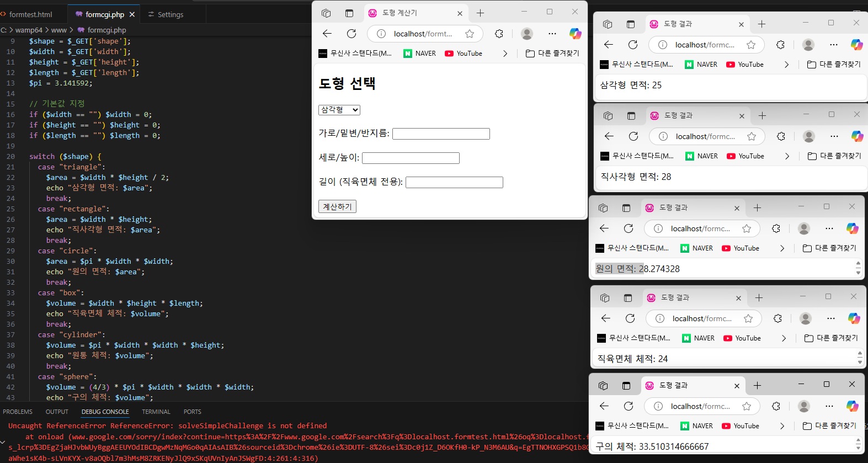Close the formcgi.php editor tab
This screenshot has height=463, width=868.
click(x=132, y=14)
